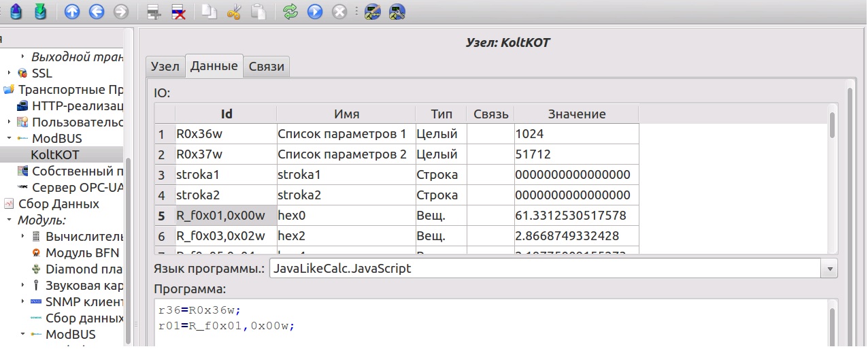Click the scissors Cut icon
This screenshot has height=349, width=868.
pyautogui.click(x=234, y=12)
